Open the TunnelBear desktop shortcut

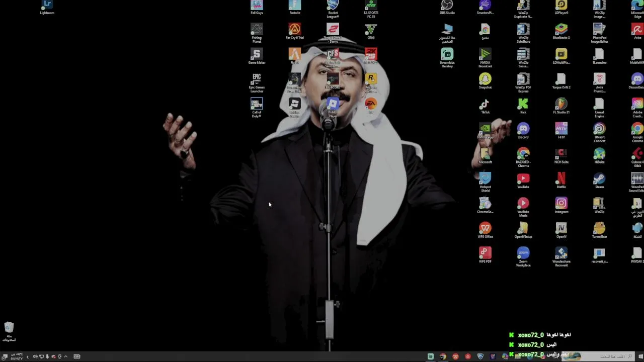(599, 230)
